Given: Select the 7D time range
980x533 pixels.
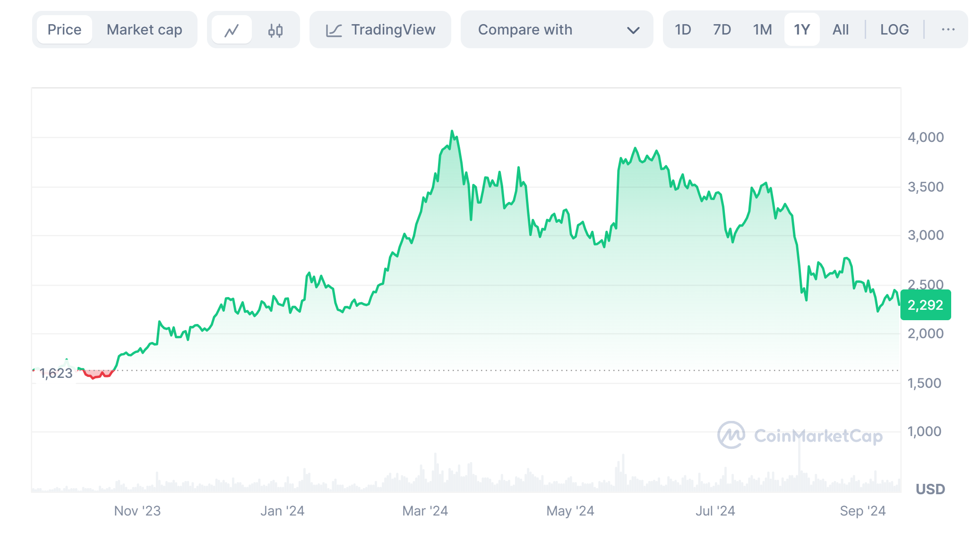Looking at the screenshot, I should [x=722, y=30].
